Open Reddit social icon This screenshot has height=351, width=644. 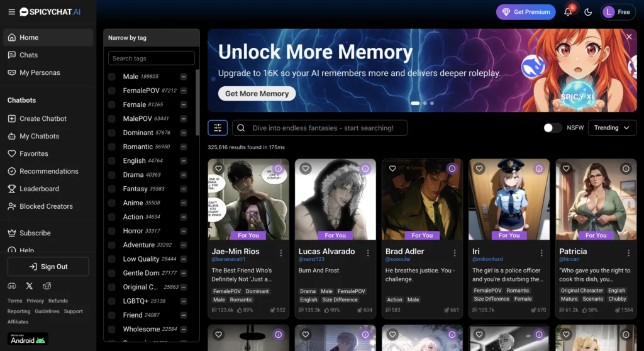(x=47, y=286)
